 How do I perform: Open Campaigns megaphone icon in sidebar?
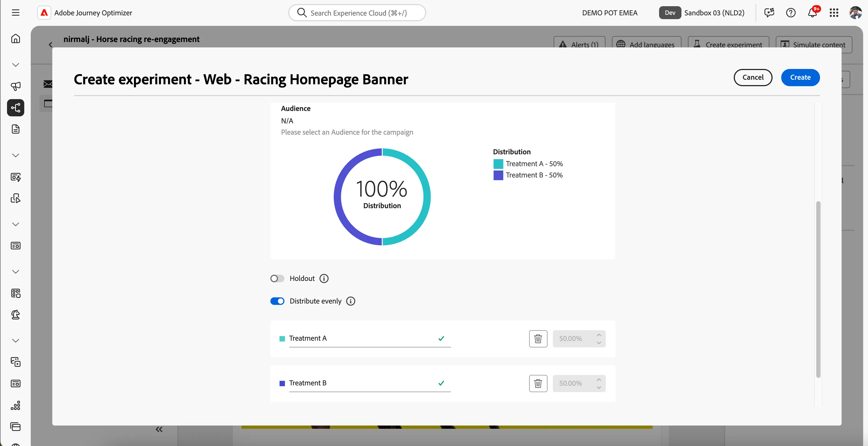point(16,86)
